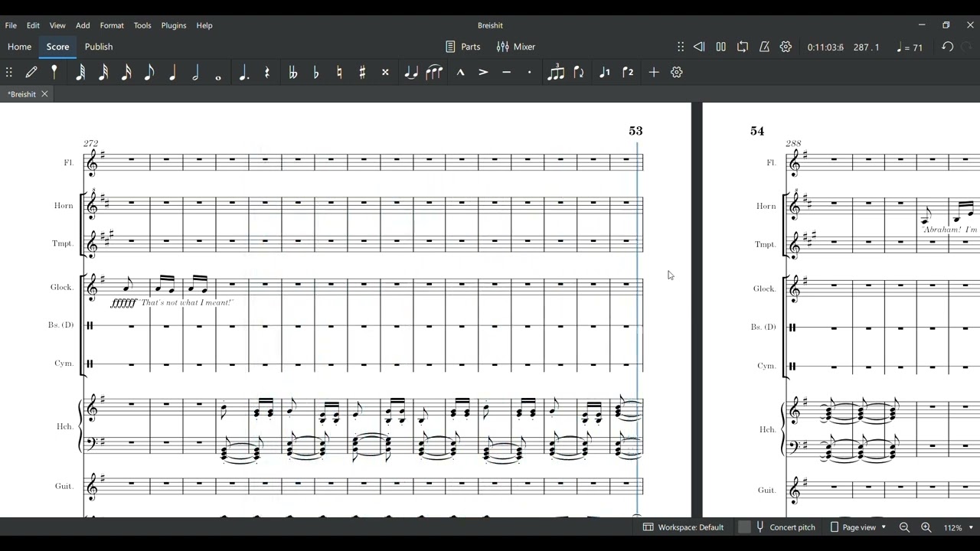Open the View menu
Viewport: 980px width, 551px height.
coord(57,25)
